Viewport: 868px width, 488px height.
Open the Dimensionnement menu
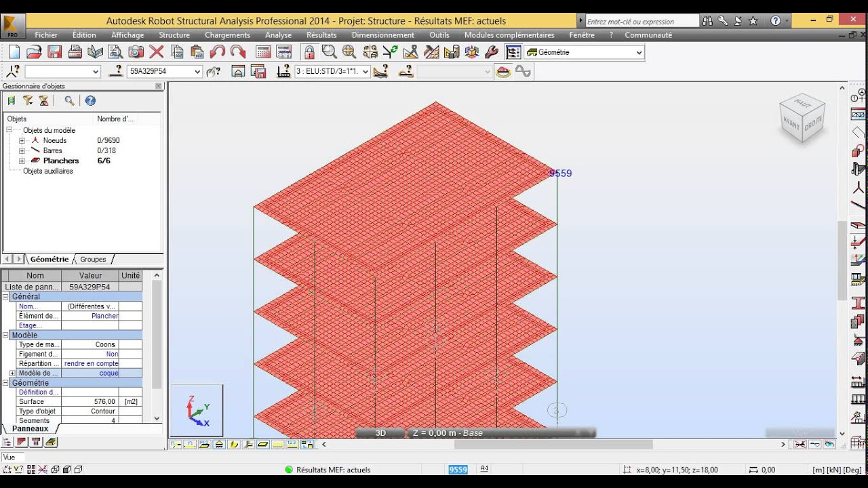pyautogui.click(x=382, y=35)
